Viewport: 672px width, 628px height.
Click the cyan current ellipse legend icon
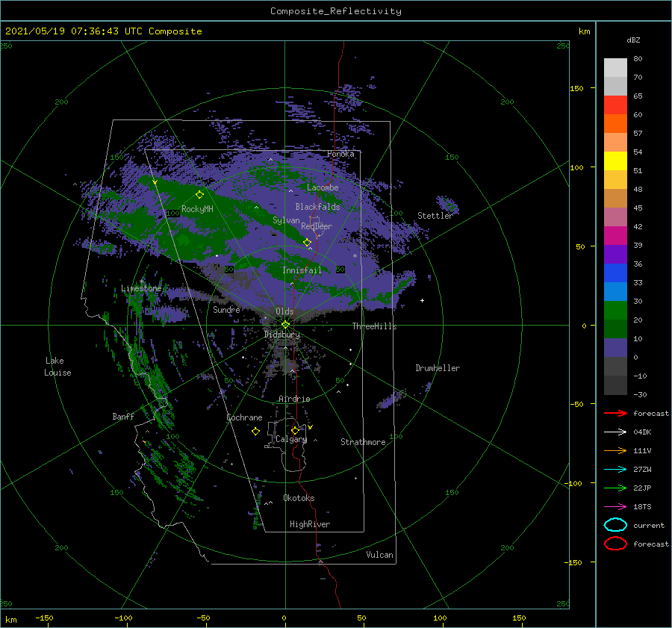615,525
